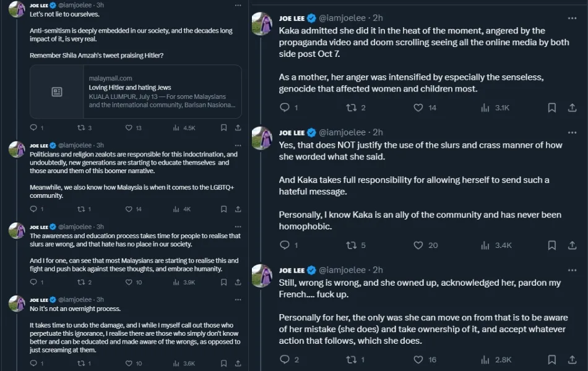Bookmark the 'does NOT justify' tweet
Viewport: 588px width, 371px height.
[551, 245]
